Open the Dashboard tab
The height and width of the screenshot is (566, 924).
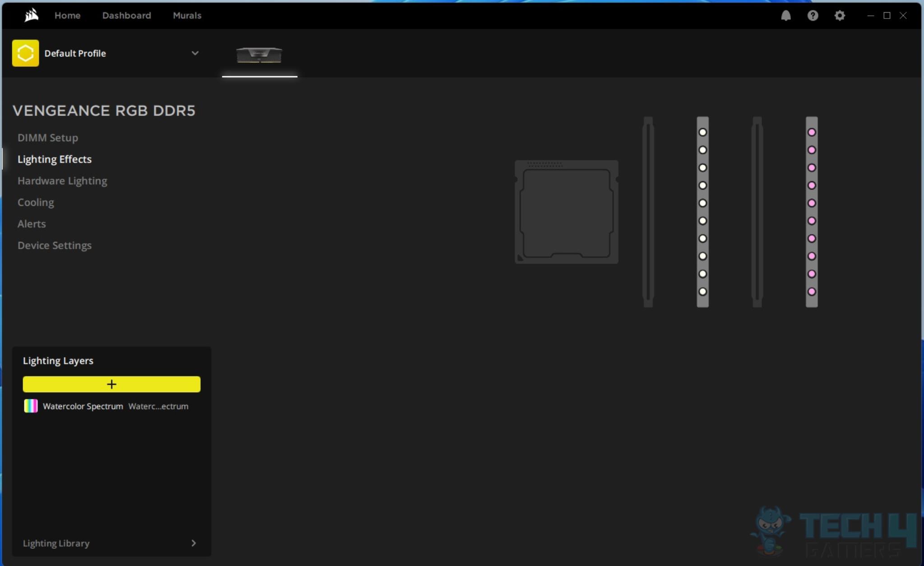tap(126, 15)
